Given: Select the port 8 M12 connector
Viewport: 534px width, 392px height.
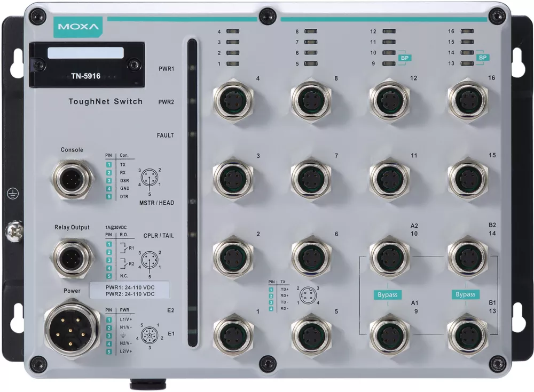Looking at the screenshot, I should [311, 100].
